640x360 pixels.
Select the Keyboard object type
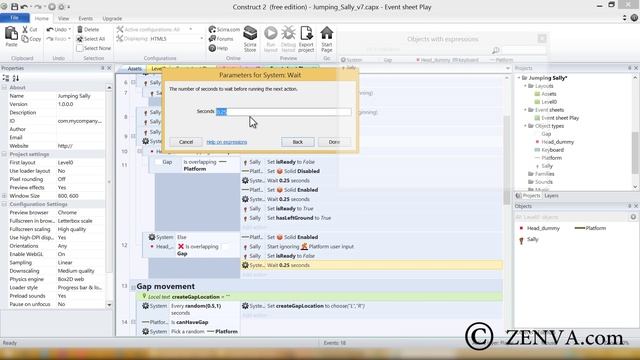click(x=552, y=150)
